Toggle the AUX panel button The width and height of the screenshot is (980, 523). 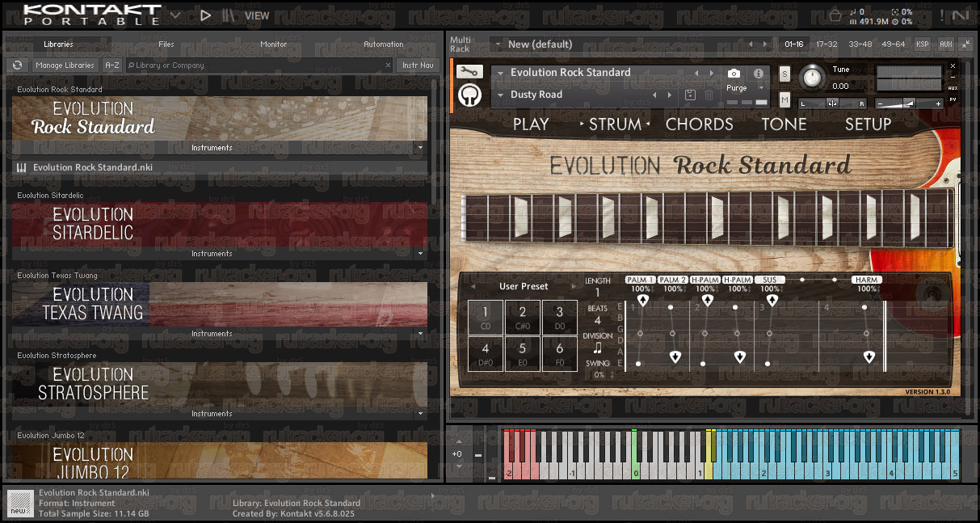pyautogui.click(x=945, y=44)
